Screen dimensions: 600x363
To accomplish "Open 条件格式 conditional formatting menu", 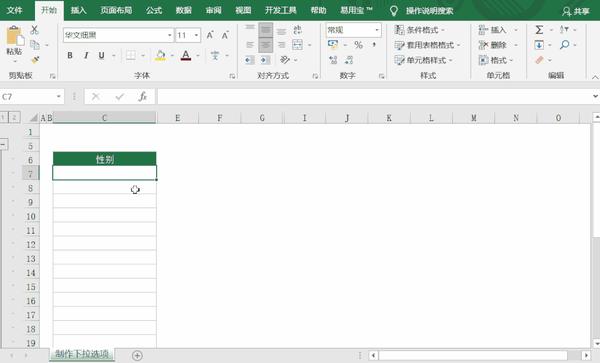I will click(419, 30).
